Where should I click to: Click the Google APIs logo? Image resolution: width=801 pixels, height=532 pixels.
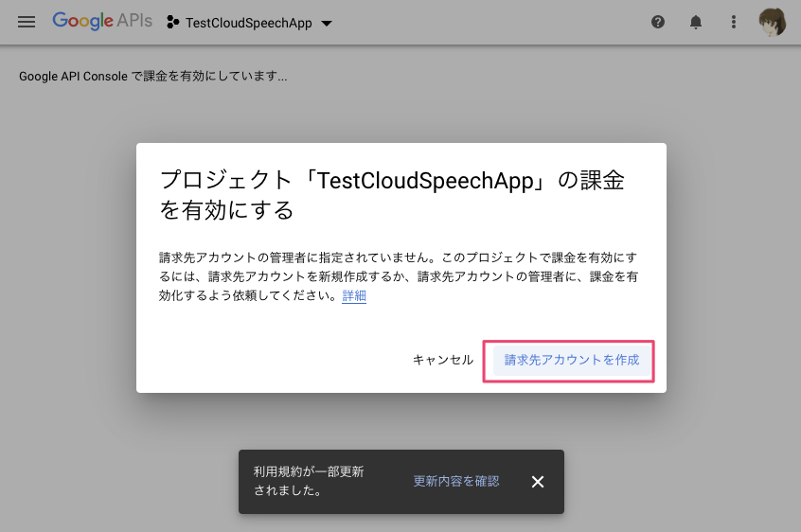[x=102, y=21]
